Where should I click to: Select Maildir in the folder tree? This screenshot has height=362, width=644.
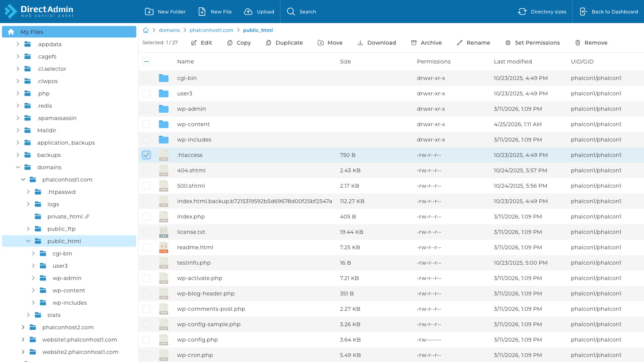point(47,130)
